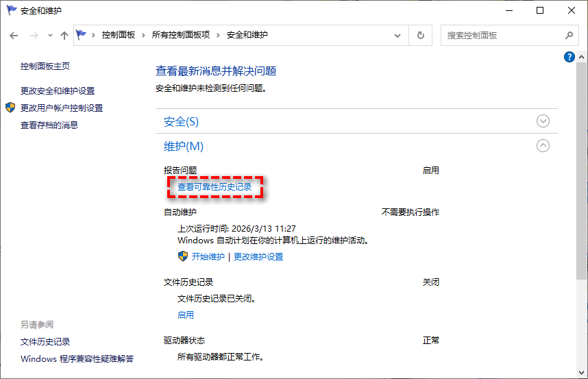Open 更改安全和维护设置 in sidebar
The image size is (588, 379).
(x=58, y=90)
